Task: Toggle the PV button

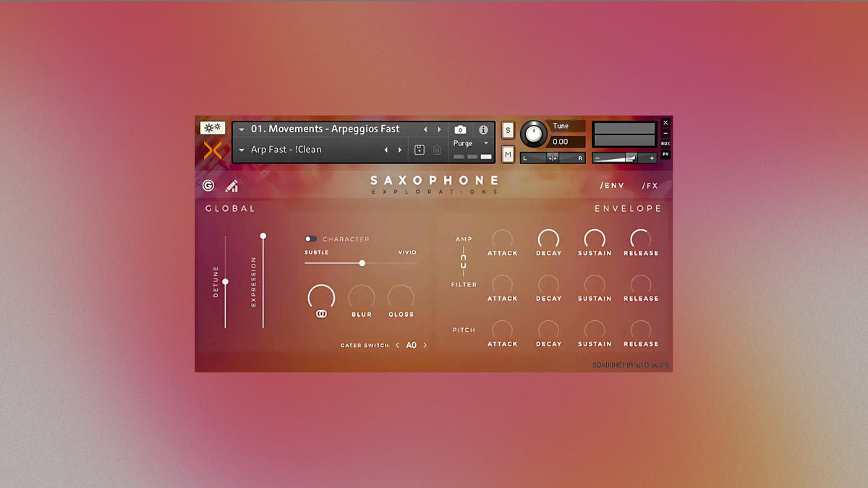Action: (x=665, y=154)
